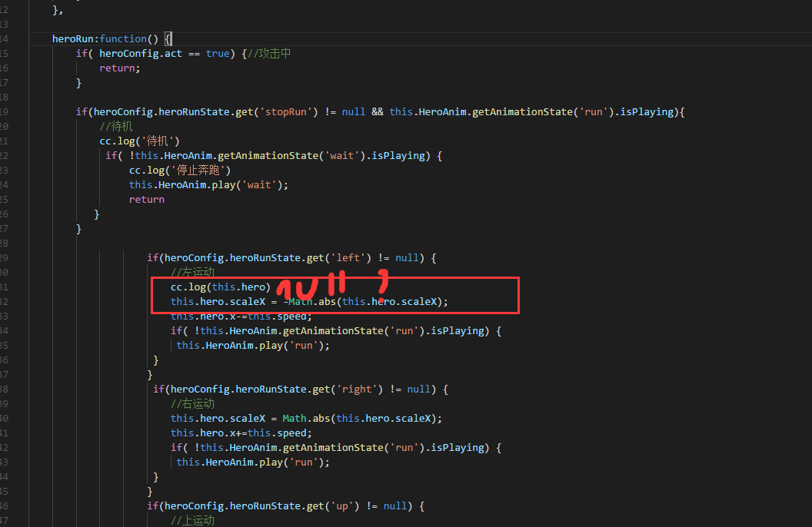Click the this.hero.x-=this.speed; line
Screen dimensions: 812x527
coord(241,316)
